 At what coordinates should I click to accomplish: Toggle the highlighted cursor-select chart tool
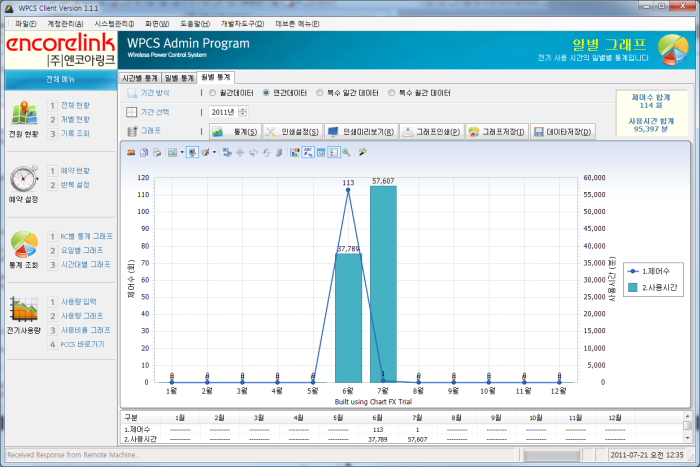pos(192,153)
